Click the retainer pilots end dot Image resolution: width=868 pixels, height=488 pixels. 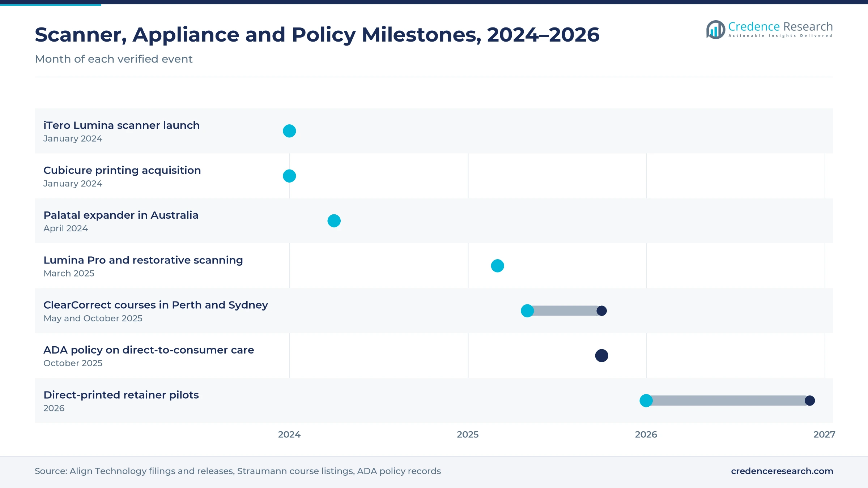click(810, 401)
